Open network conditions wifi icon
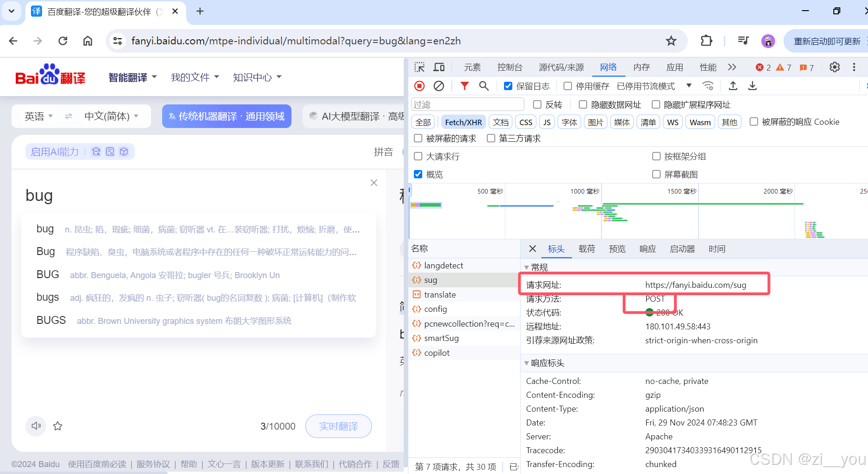The height and width of the screenshot is (474, 868). click(x=708, y=86)
